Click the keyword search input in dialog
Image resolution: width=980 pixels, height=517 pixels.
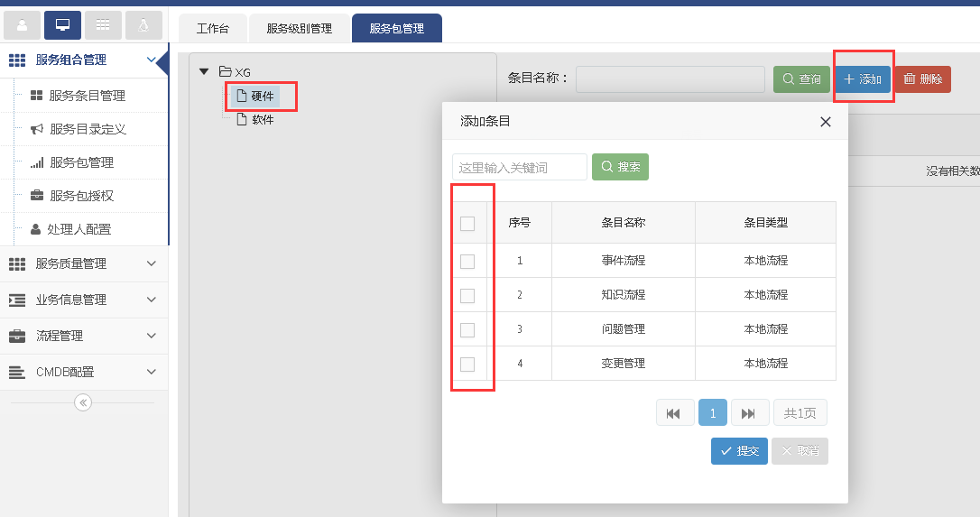point(520,167)
